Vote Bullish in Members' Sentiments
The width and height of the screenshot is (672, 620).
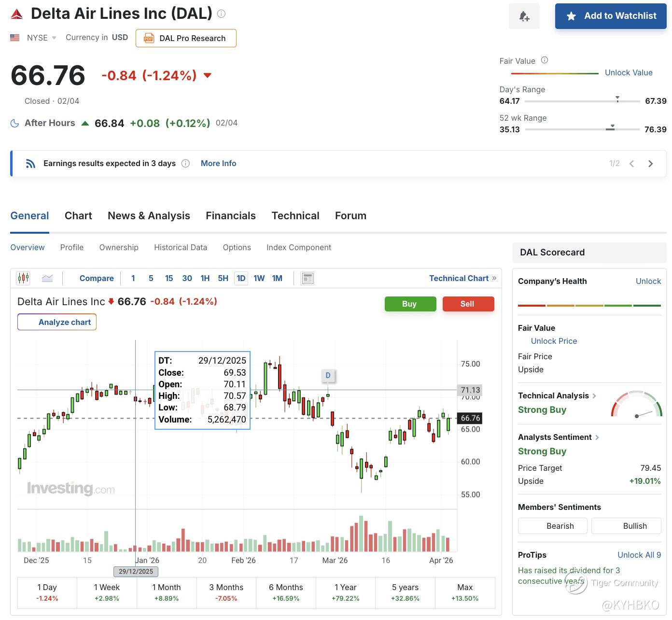(626, 526)
